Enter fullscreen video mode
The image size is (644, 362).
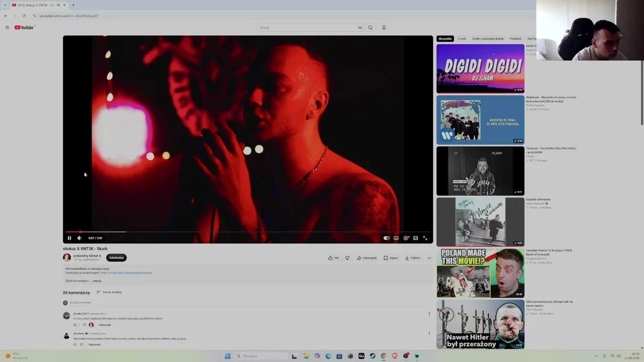(x=425, y=238)
